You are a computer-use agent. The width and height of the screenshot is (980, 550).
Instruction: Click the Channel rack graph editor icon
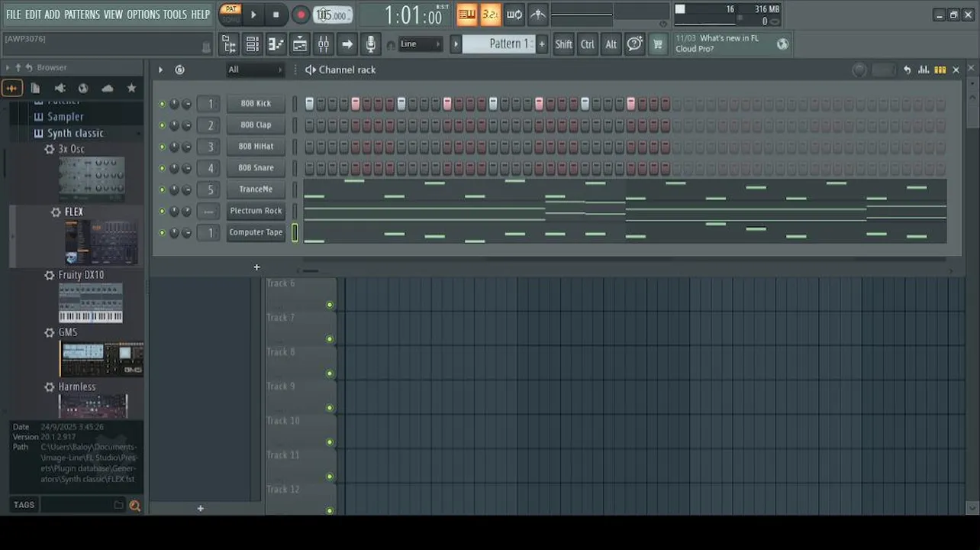924,70
